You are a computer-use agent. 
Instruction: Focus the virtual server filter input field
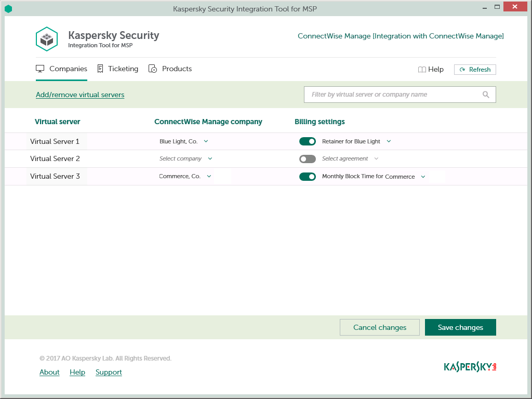click(392, 95)
